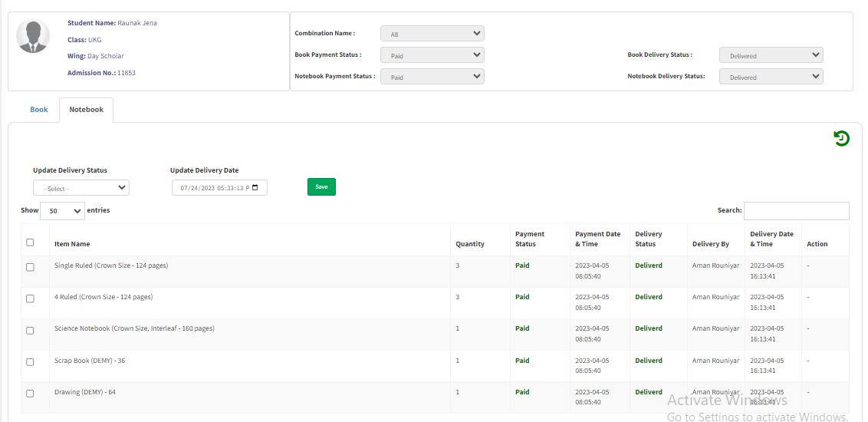This screenshot has height=422, width=868.
Task: Click the green history refresh icon
Action: click(841, 139)
